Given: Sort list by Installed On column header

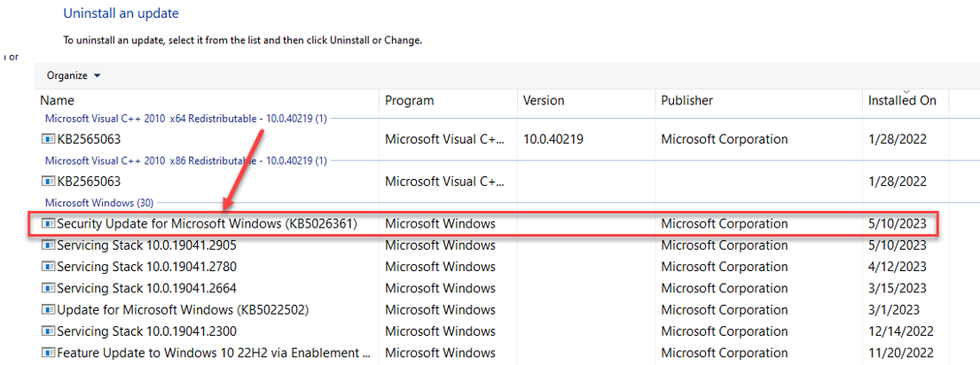Looking at the screenshot, I should pos(902,100).
